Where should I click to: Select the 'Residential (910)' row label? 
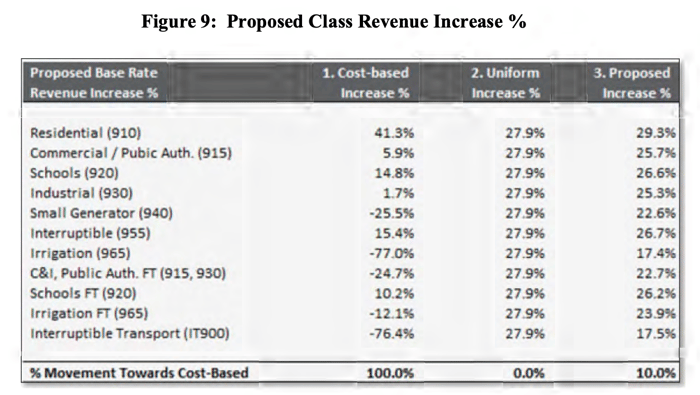pyautogui.click(x=85, y=133)
